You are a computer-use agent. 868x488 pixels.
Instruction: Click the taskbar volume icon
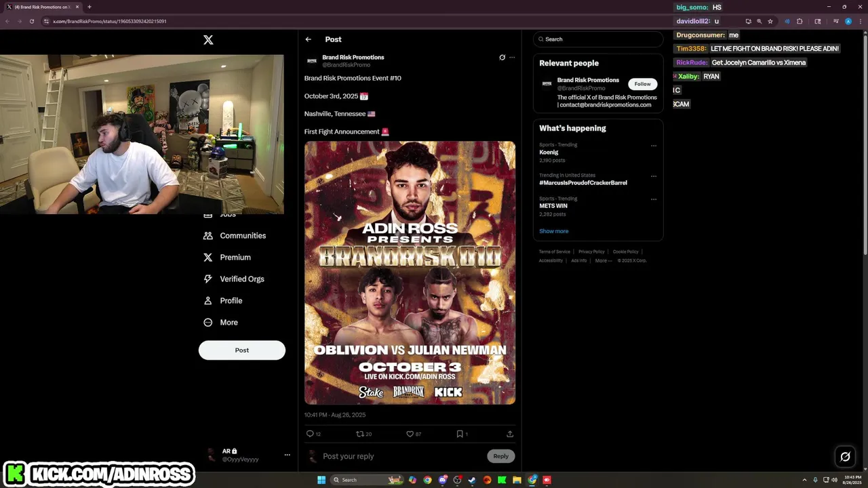pyautogui.click(x=834, y=480)
